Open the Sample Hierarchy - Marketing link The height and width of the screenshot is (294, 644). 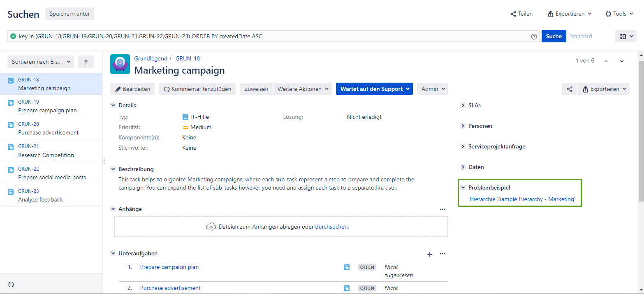(522, 199)
